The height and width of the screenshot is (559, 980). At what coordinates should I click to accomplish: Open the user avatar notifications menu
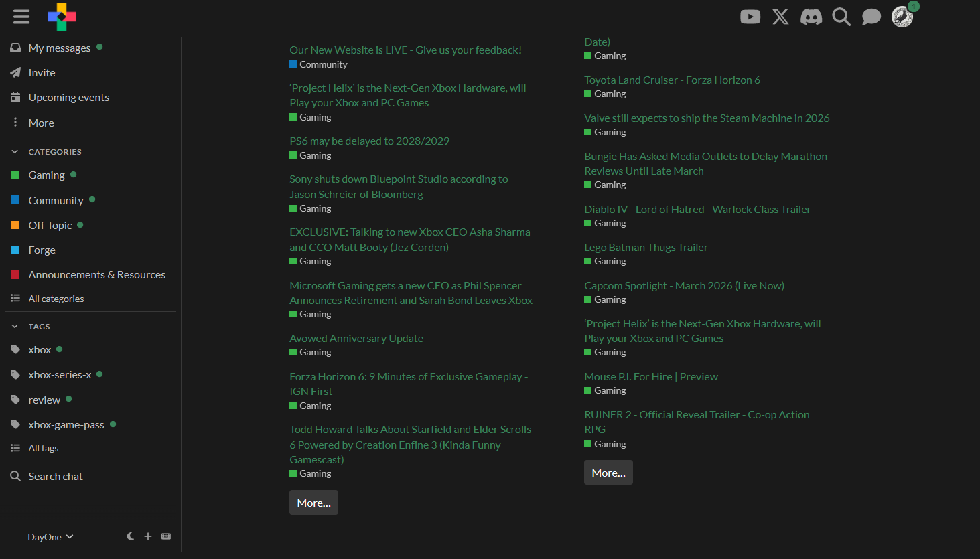[x=902, y=17]
